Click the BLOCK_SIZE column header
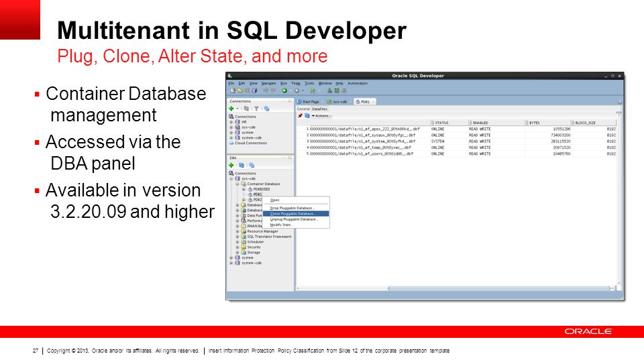The image size is (644, 362). 594,123
